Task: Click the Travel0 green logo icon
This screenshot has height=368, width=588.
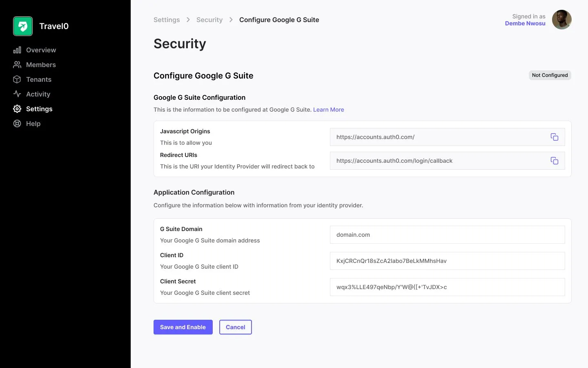Action: coord(23,26)
